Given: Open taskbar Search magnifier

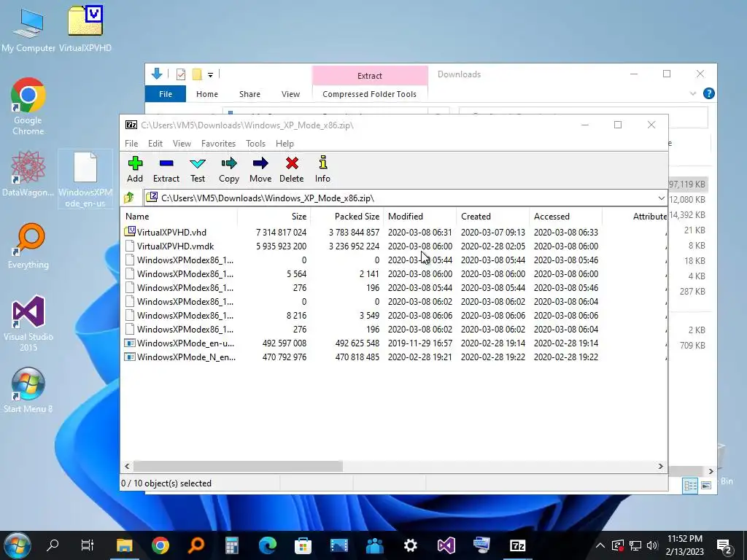Looking at the screenshot, I should pos(53,545).
